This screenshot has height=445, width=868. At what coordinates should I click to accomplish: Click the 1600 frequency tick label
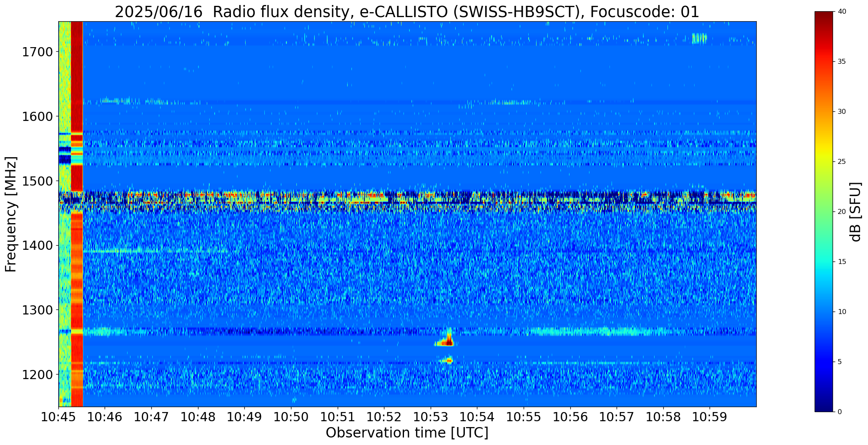coord(37,116)
